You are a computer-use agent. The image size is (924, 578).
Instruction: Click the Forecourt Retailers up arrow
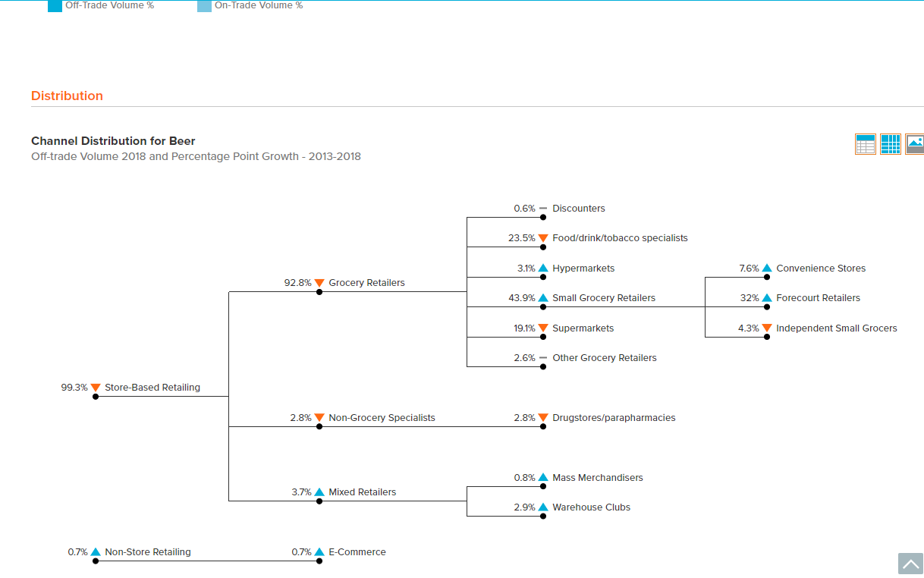coord(767,298)
